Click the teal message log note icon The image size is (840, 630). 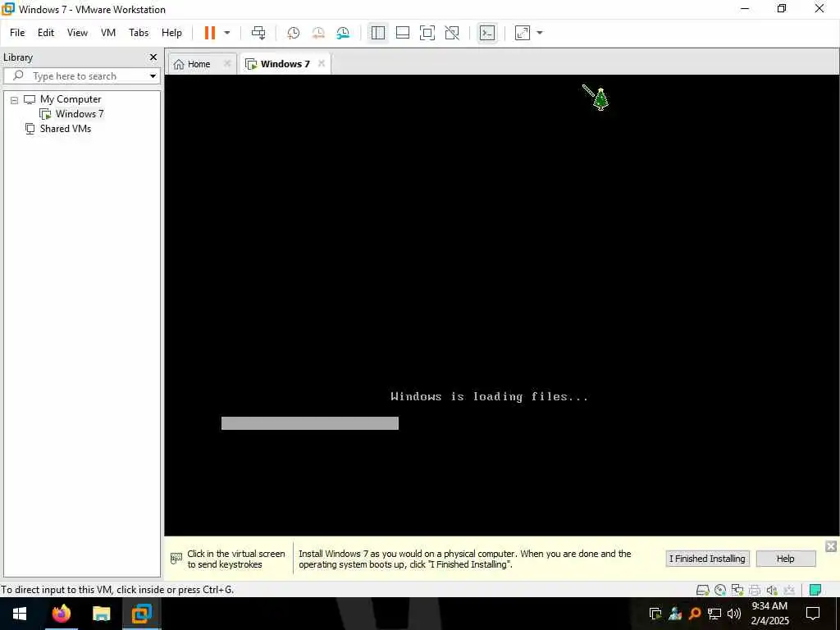[815, 591]
